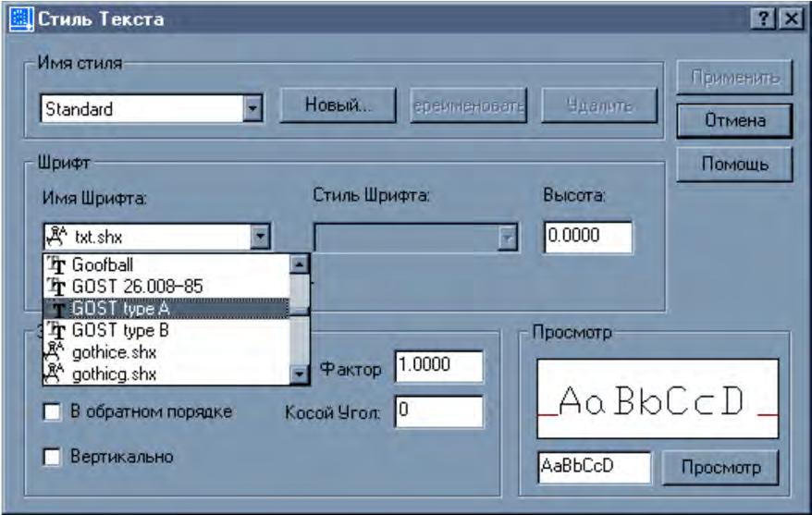Click the font list scrollbar down arrow

click(300, 374)
